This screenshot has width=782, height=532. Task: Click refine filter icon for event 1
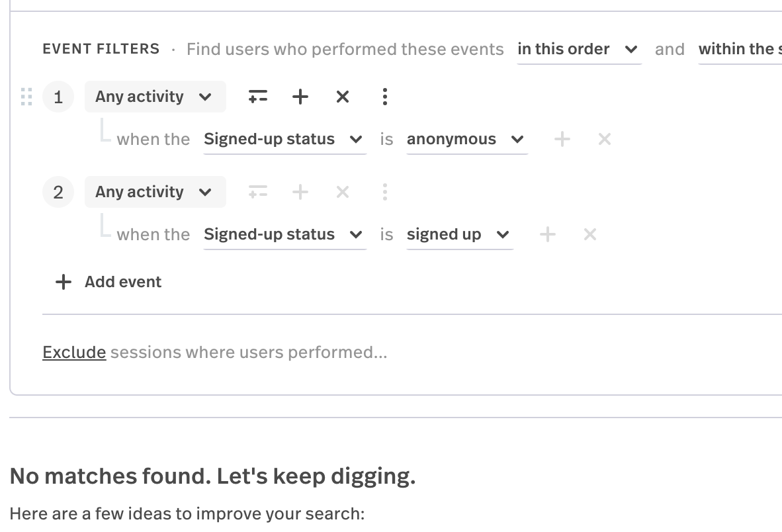coord(258,97)
